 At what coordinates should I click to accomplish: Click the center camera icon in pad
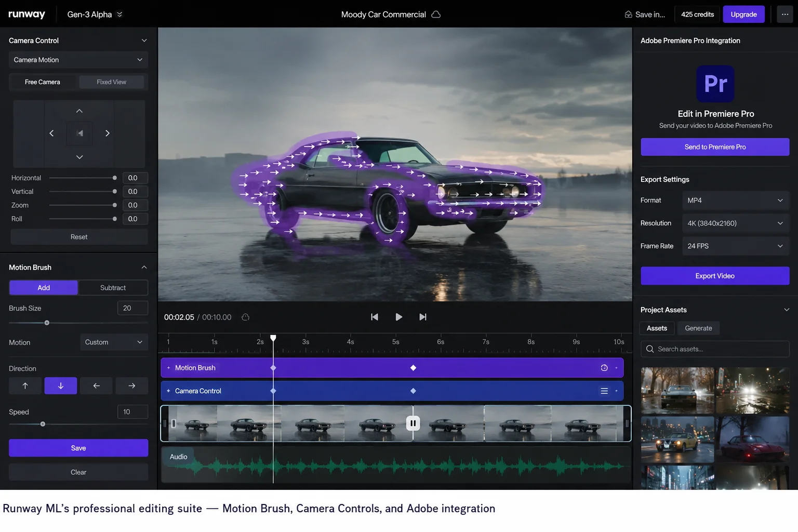79,134
